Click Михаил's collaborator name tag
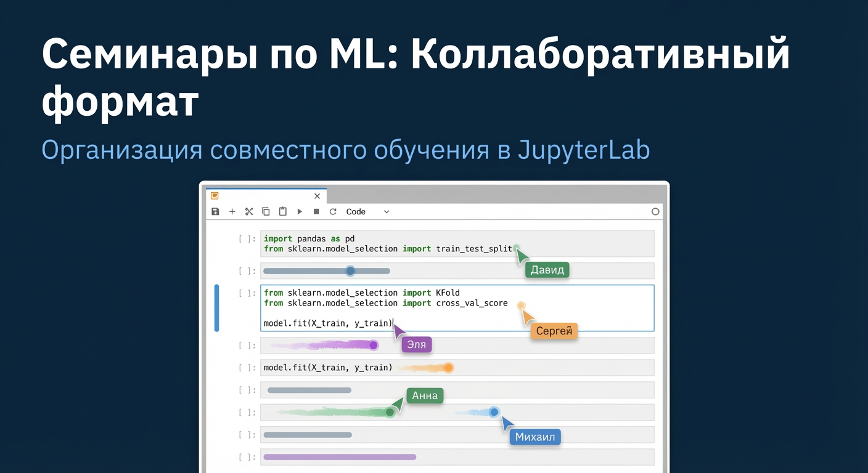This screenshot has width=868, height=473. 534,437
